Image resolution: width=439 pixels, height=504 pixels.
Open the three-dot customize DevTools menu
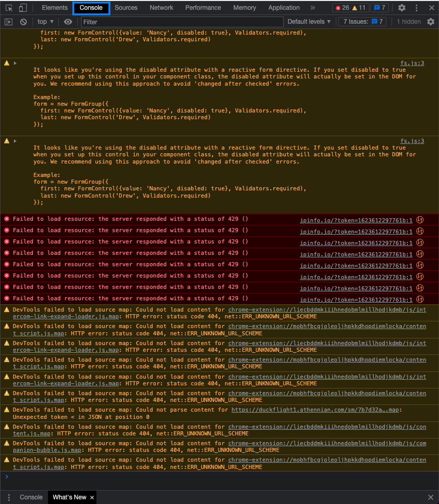pyautogui.click(x=416, y=8)
